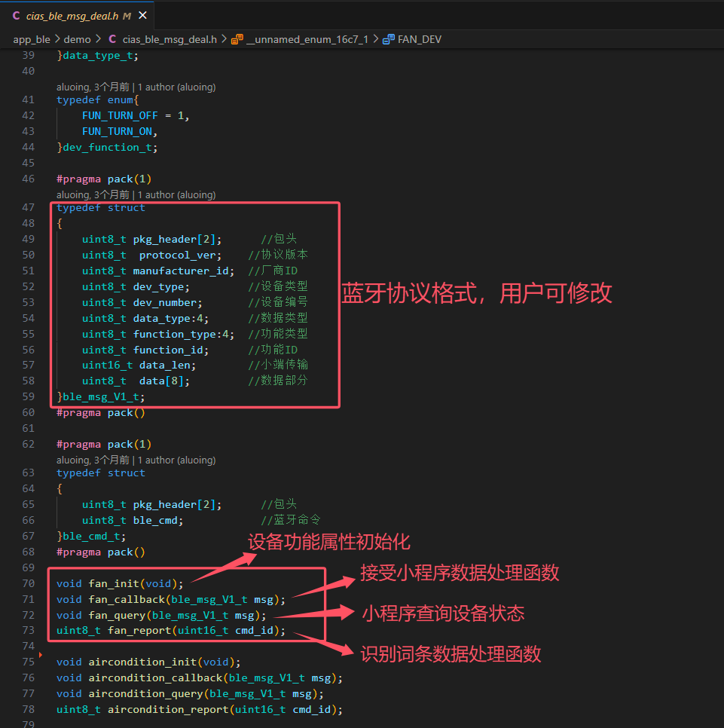This screenshot has height=728, width=724.
Task: Open the cias_ble_msg_deal.h breadcrumb item
Action: (x=170, y=39)
